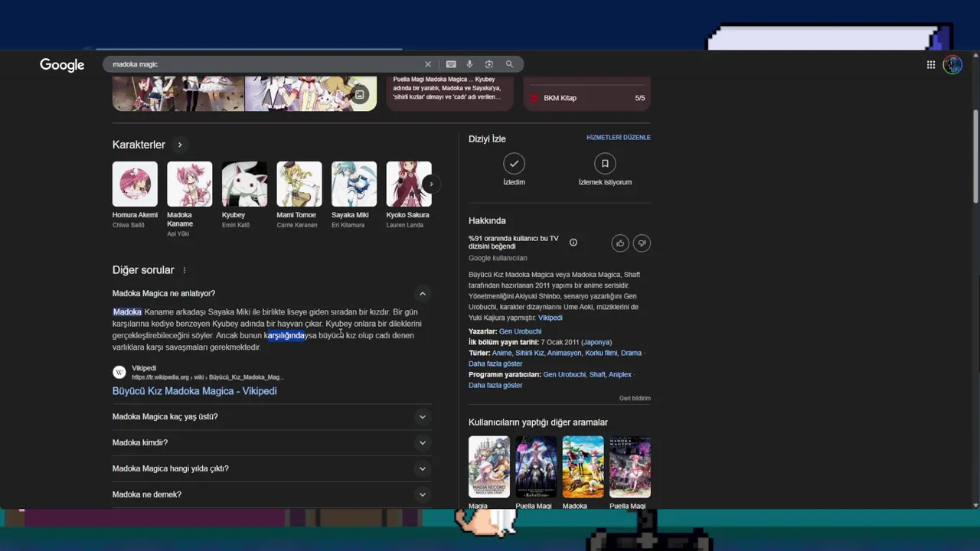Open Aniplex link in program creators
Viewport: 980px width, 551px height.
coord(620,374)
